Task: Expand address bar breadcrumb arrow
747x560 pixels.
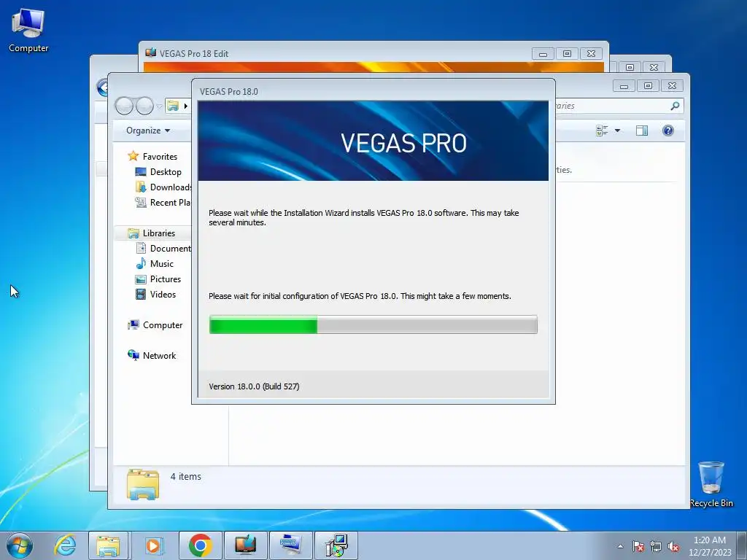Action: point(185,106)
